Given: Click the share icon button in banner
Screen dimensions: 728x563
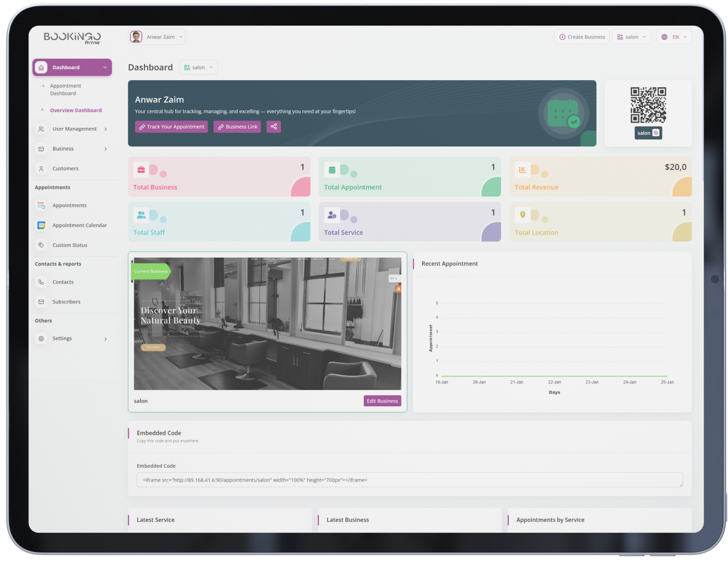Looking at the screenshot, I should point(274,127).
